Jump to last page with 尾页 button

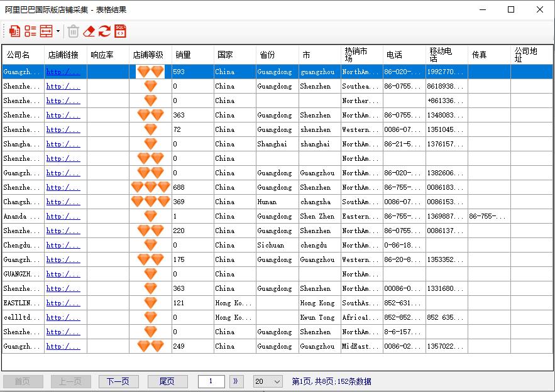tap(167, 381)
